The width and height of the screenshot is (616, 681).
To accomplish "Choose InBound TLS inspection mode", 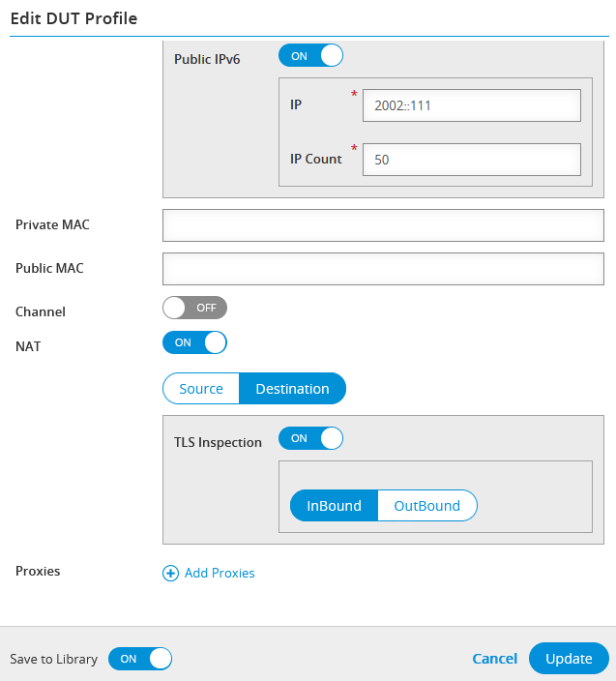I will tap(334, 506).
